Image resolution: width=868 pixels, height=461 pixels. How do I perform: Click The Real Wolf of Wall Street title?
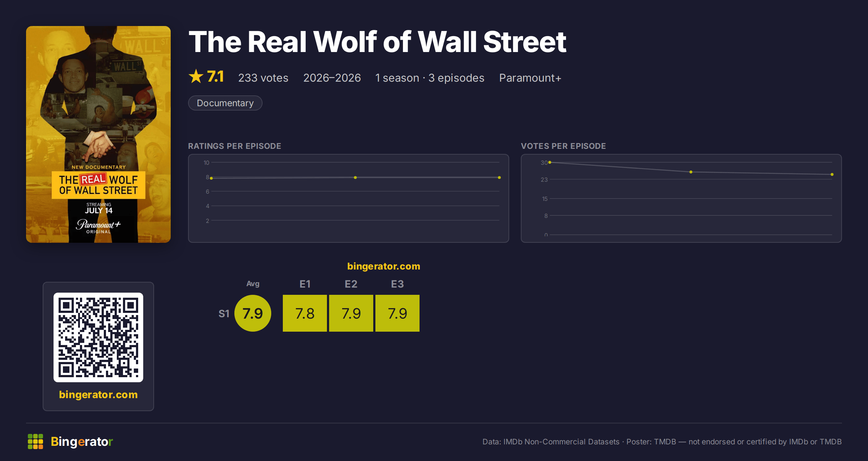coord(377,42)
